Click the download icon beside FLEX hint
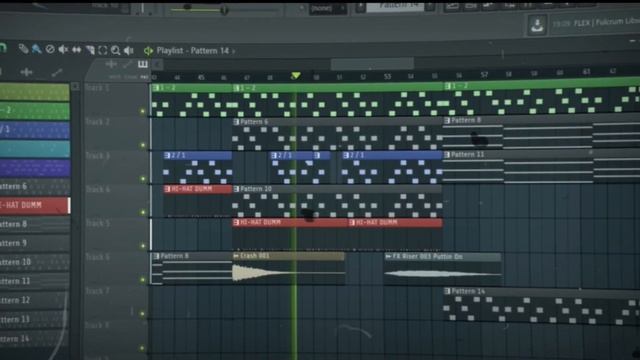 pyautogui.click(x=537, y=25)
